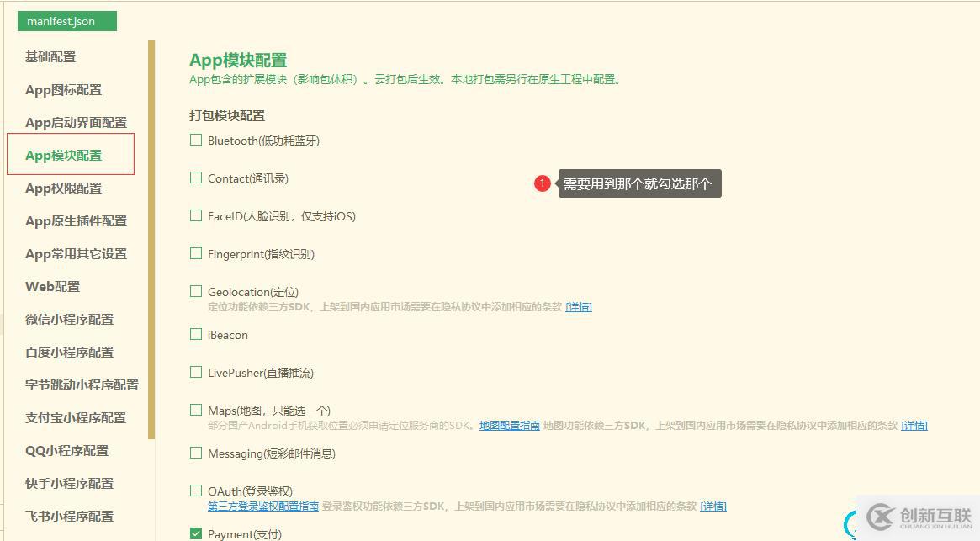Open App启动界面配置 section
The height and width of the screenshot is (541, 980).
[76, 123]
